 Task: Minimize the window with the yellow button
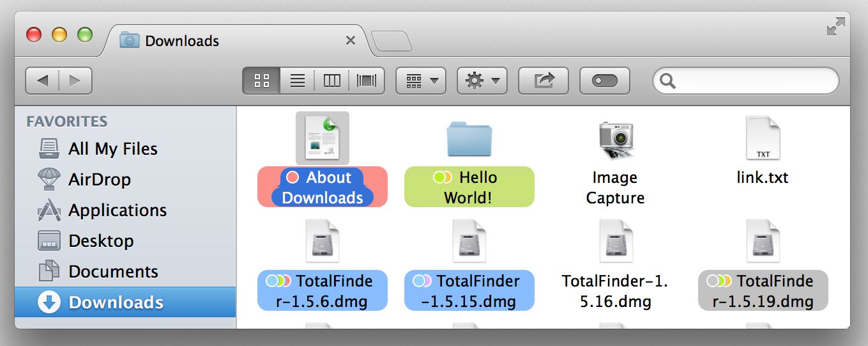(59, 35)
